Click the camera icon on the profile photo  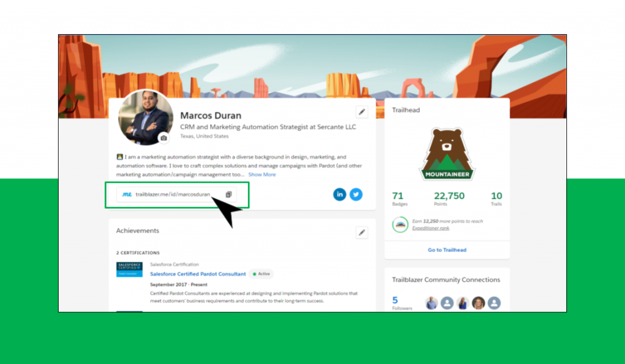[164, 138]
